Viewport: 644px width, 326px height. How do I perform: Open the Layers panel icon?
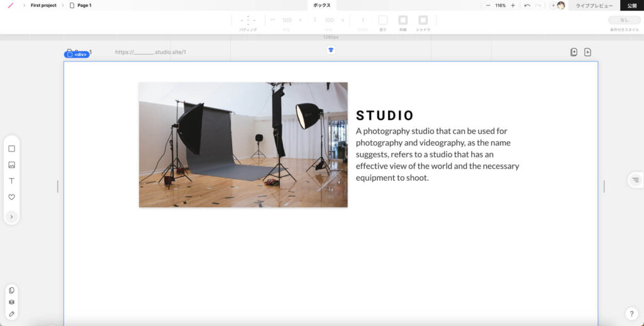point(11,302)
